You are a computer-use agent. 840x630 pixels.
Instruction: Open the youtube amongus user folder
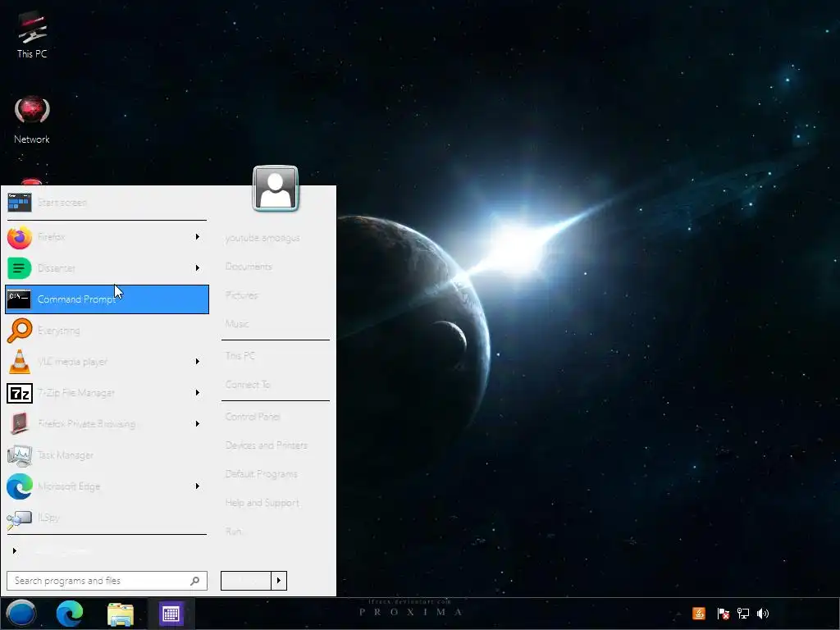tap(262, 238)
